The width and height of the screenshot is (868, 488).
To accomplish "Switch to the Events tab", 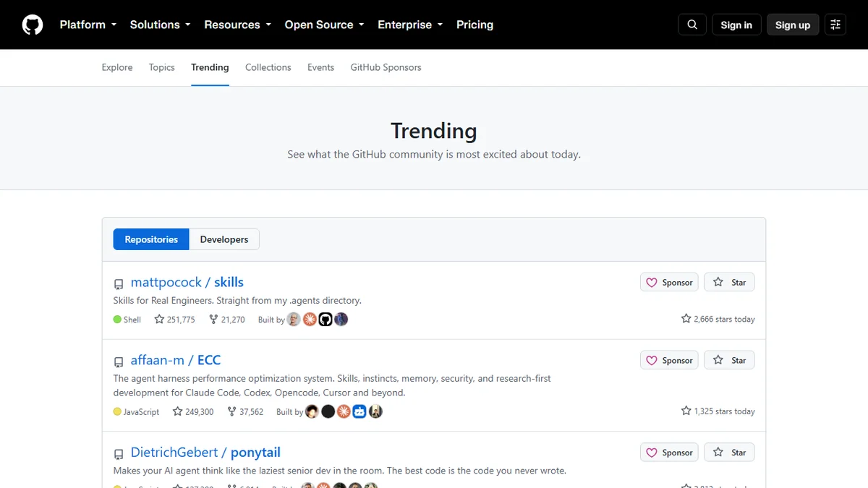I will (320, 67).
